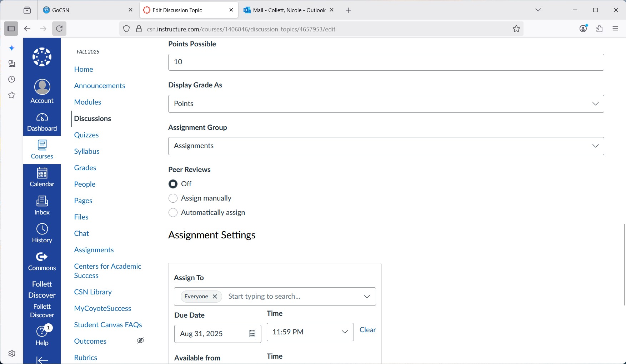The height and width of the screenshot is (364, 626).
Task: Select the Off peer reviews option
Action: click(173, 184)
